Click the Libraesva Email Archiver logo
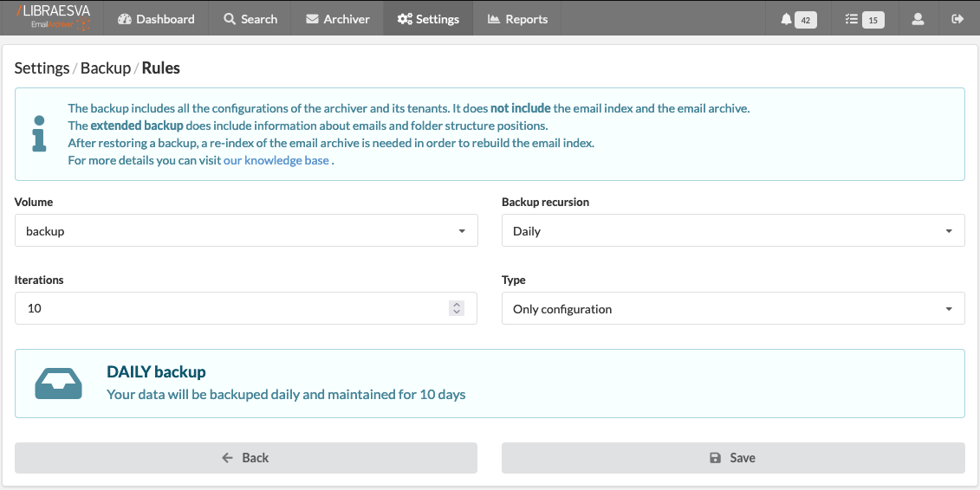 53,17
